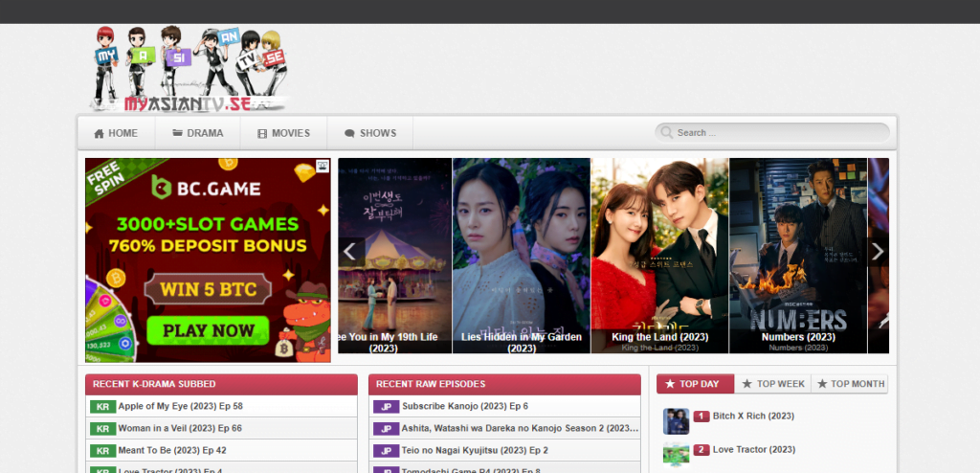Click the rank 1 badge for Bitch X Rich
The image size is (980, 473).
click(x=702, y=417)
